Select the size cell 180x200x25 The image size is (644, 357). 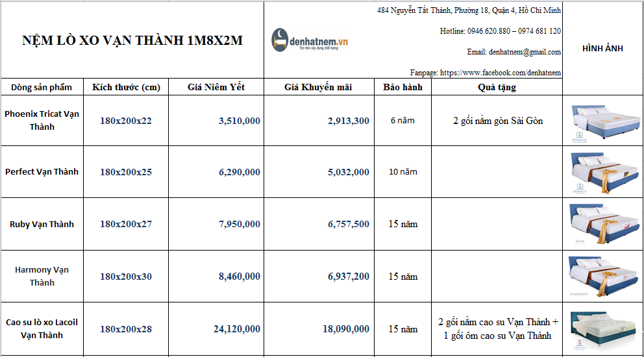(126, 172)
